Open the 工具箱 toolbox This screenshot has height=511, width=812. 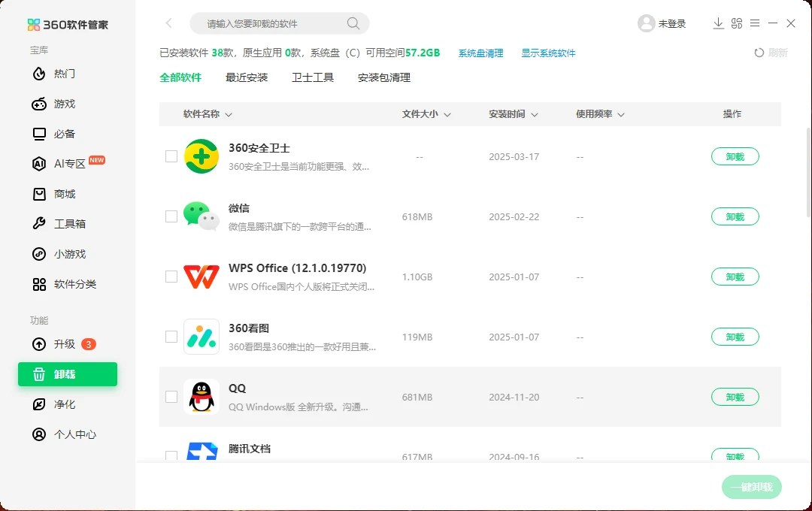[x=59, y=224]
